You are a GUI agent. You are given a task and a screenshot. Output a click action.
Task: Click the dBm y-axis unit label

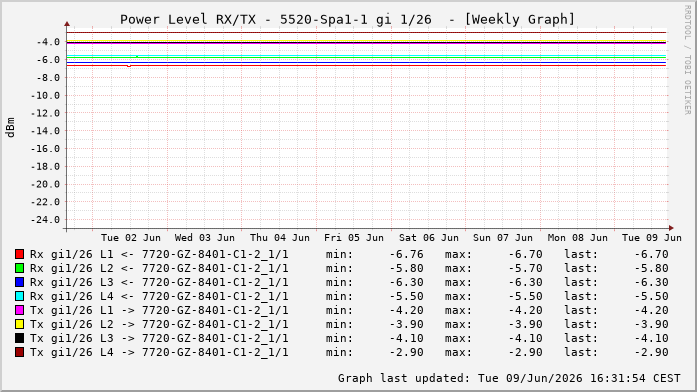click(10, 127)
